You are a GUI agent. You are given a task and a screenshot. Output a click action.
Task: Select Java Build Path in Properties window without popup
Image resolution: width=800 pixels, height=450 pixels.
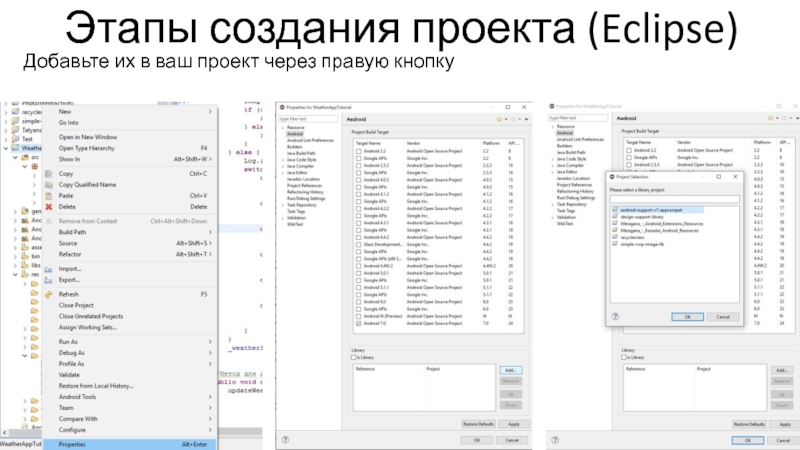coord(301,153)
